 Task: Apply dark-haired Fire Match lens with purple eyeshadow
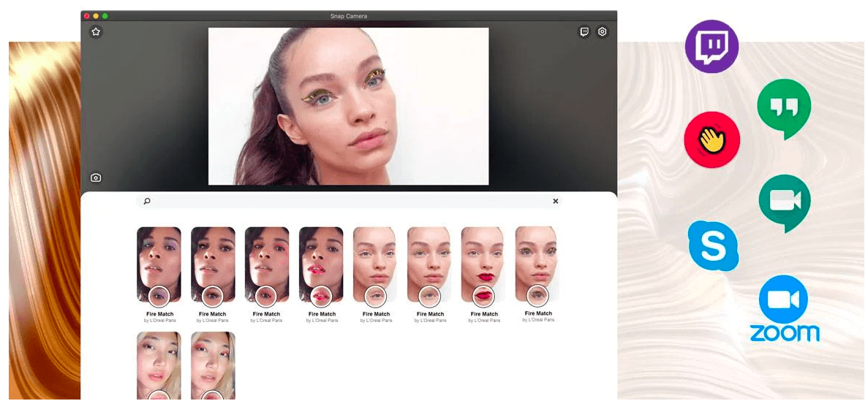pyautogui.click(x=159, y=264)
